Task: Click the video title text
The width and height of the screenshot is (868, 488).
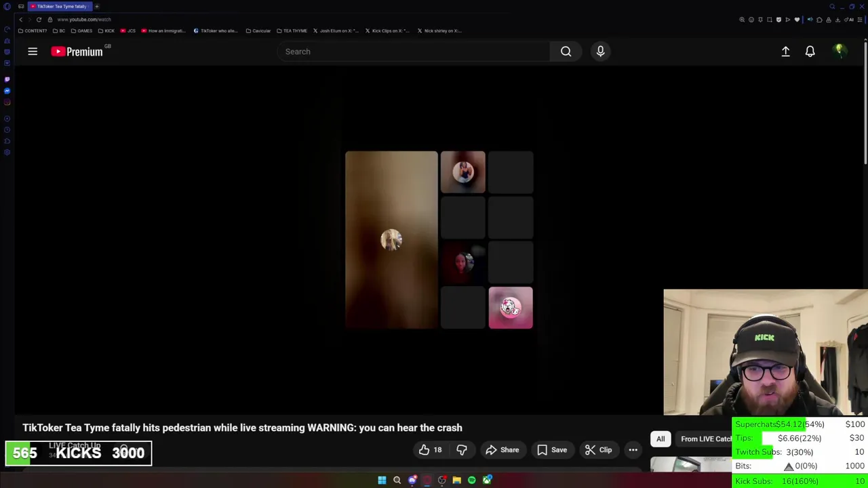Action: click(x=242, y=428)
